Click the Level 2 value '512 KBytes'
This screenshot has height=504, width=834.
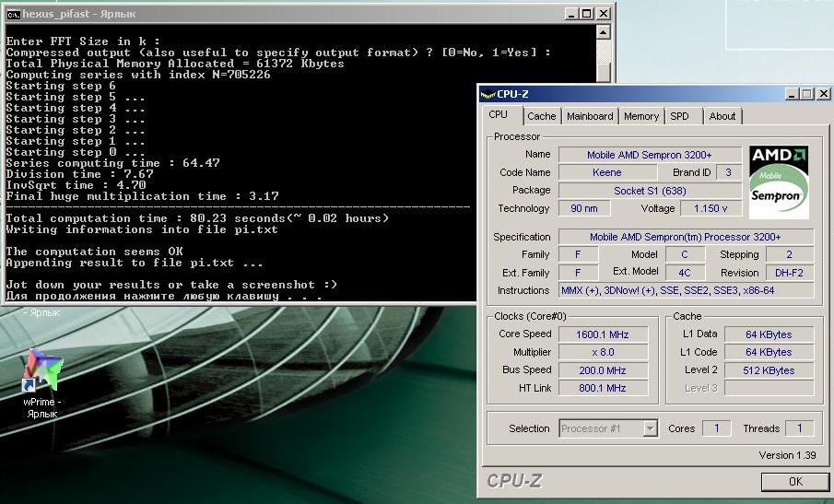(x=769, y=370)
